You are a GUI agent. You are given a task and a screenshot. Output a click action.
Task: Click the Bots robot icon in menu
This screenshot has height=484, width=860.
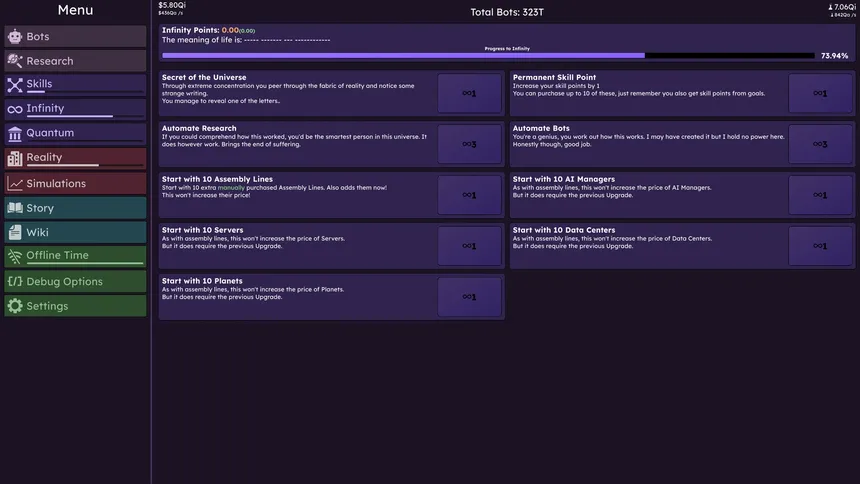(15, 37)
